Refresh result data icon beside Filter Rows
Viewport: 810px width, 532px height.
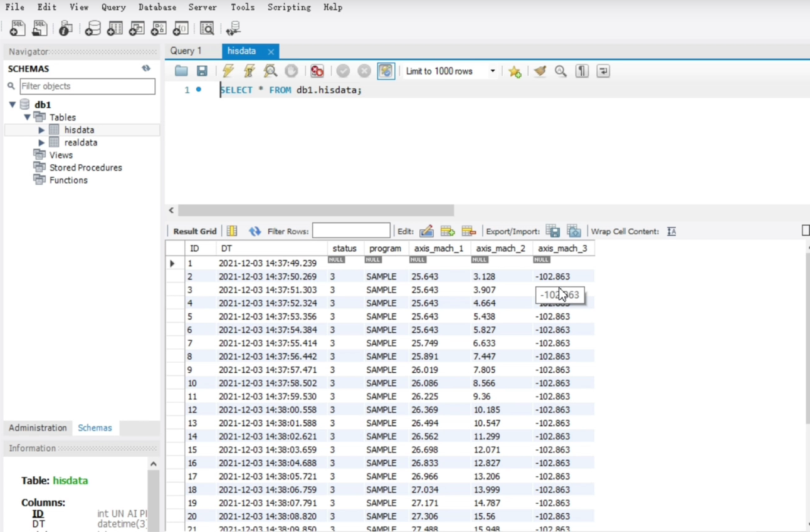(255, 231)
